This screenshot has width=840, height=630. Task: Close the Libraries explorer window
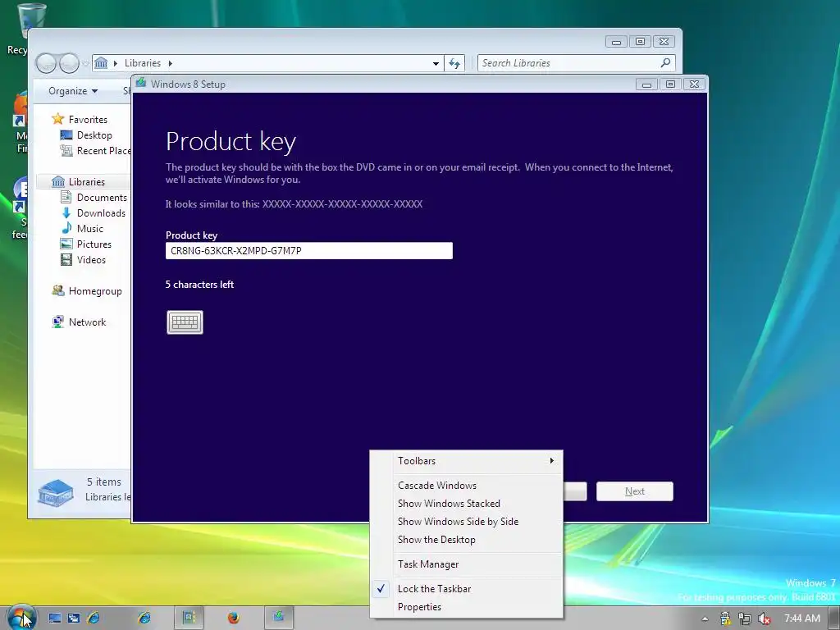pos(664,41)
